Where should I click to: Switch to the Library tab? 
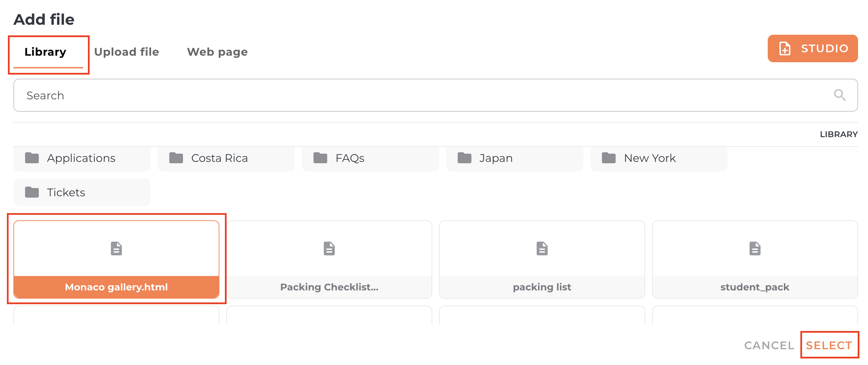point(45,52)
